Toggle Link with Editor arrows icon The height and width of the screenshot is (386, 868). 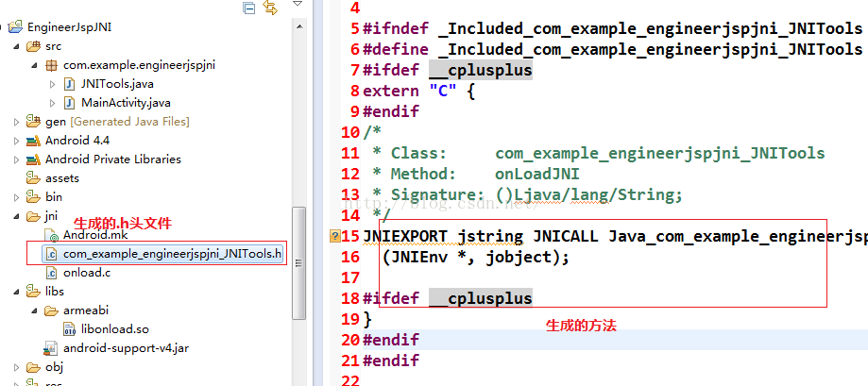pyautogui.click(x=269, y=8)
